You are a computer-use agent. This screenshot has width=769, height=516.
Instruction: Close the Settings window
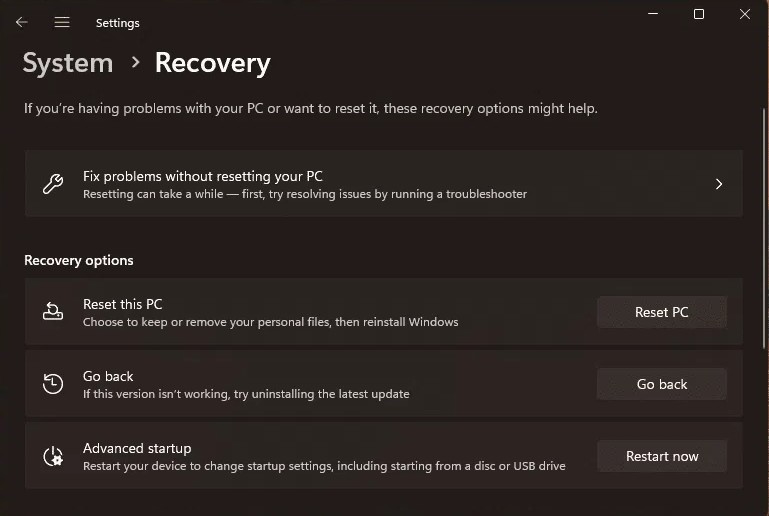click(x=745, y=14)
